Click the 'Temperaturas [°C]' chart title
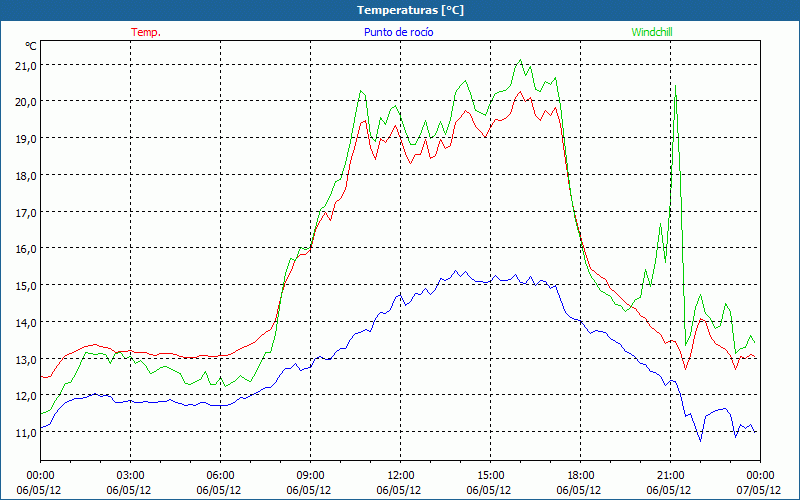Viewport: 800px width, 500px height. coord(410,10)
